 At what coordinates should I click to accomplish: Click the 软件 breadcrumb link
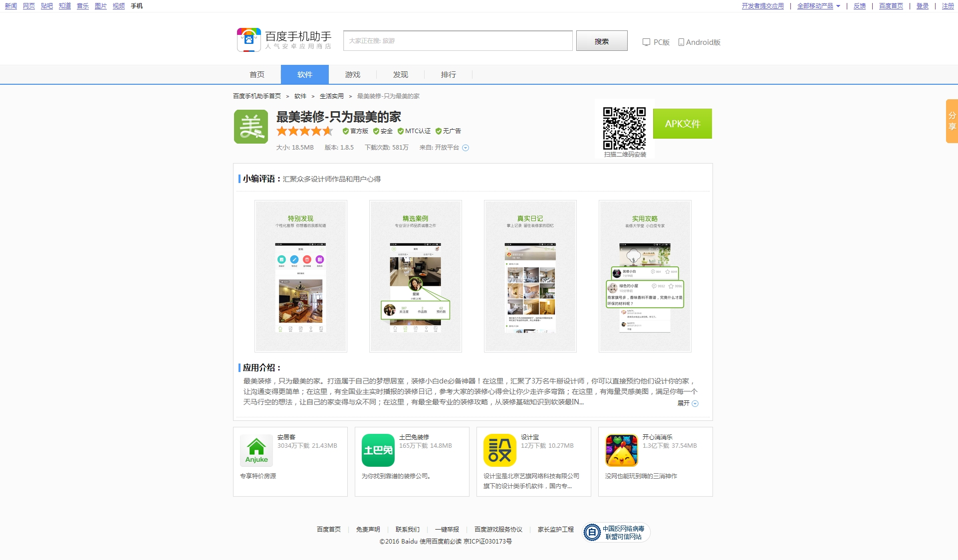(300, 96)
